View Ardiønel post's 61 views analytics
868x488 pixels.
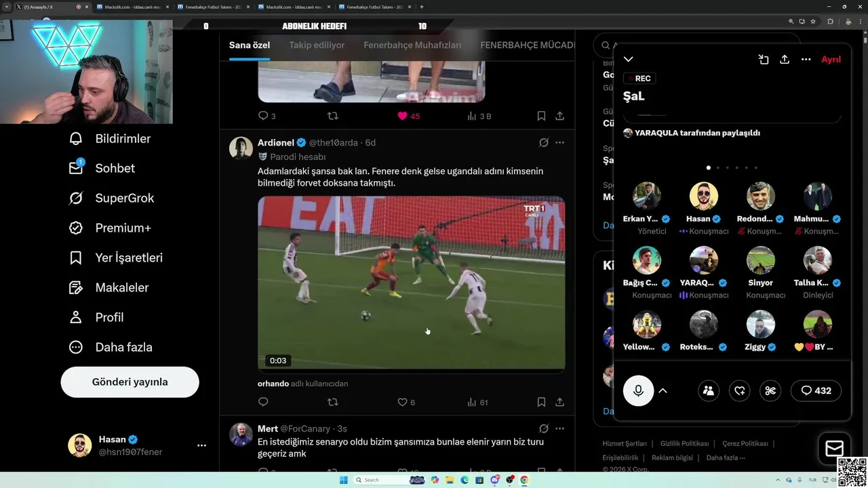point(477,402)
